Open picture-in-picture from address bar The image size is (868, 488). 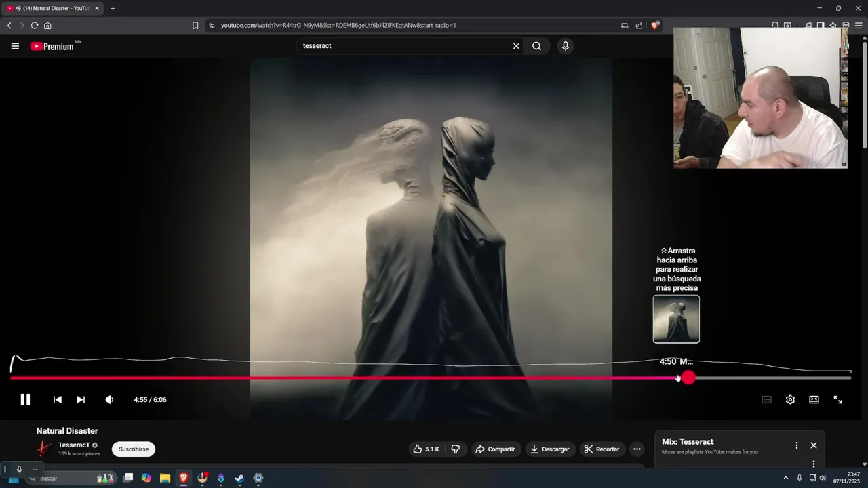625,26
